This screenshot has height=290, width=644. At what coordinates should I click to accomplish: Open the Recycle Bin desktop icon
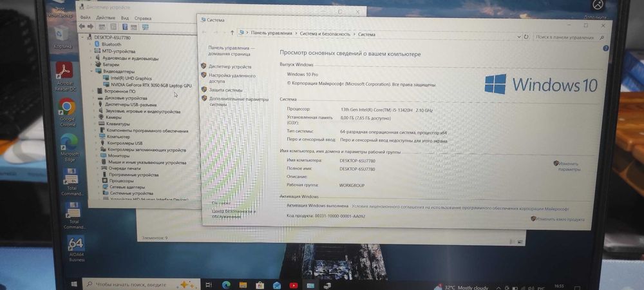pyautogui.click(x=62, y=37)
